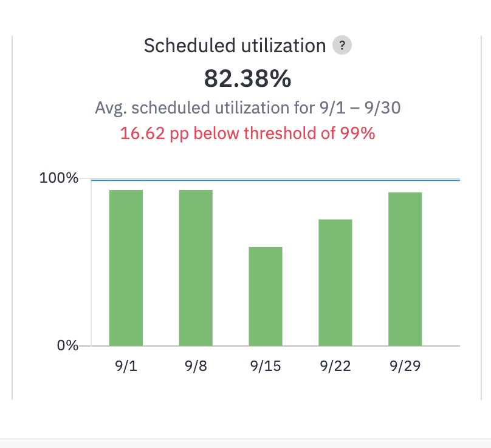This screenshot has width=491, height=448.
Task: Click the 0% y-axis label
Action: [67, 345]
